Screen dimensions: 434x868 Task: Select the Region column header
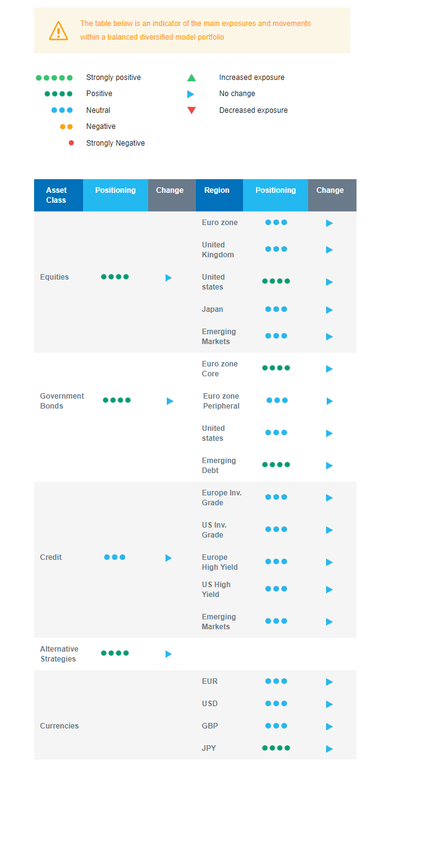217,191
